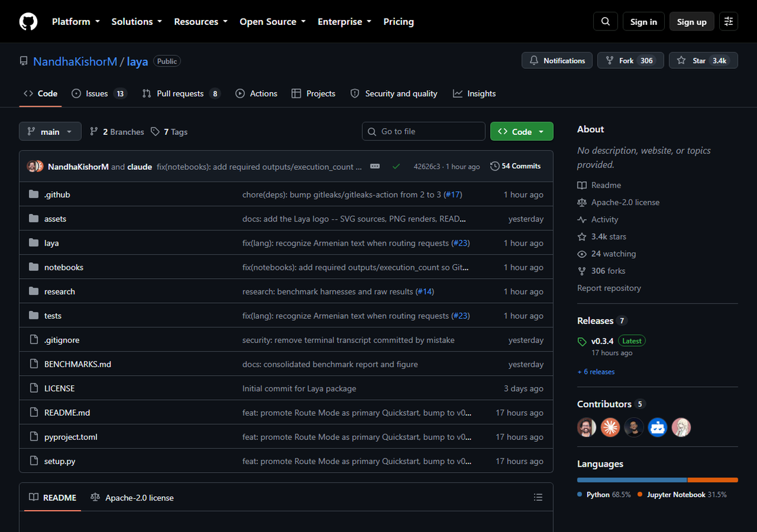The width and height of the screenshot is (757, 532).
Task: Focus the Go to file field
Action: pyautogui.click(x=423, y=131)
